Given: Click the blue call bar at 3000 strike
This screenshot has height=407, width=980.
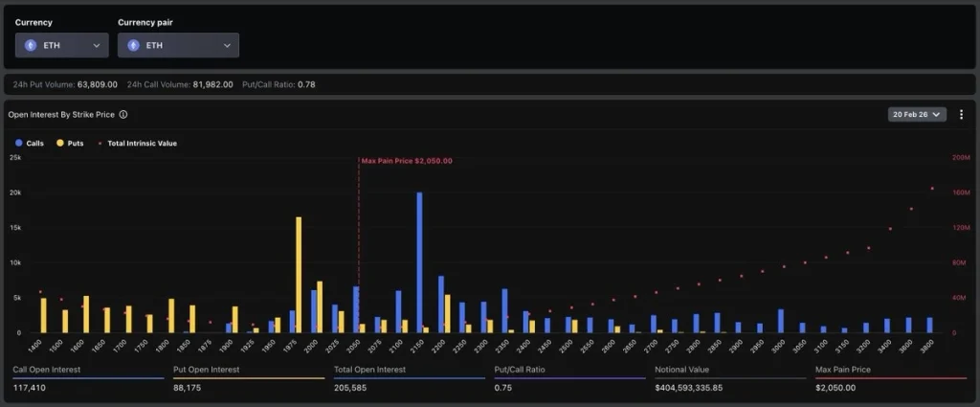Looking at the screenshot, I should point(781,320).
